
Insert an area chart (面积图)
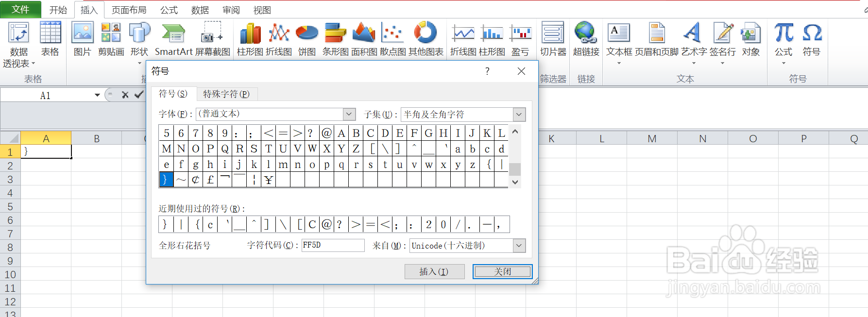364,39
